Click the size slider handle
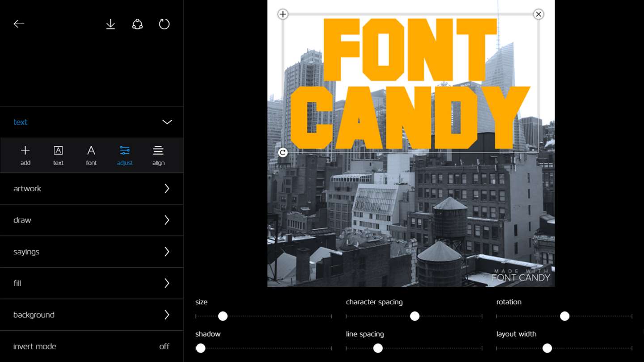Viewport: 644px width, 362px height. click(223, 316)
